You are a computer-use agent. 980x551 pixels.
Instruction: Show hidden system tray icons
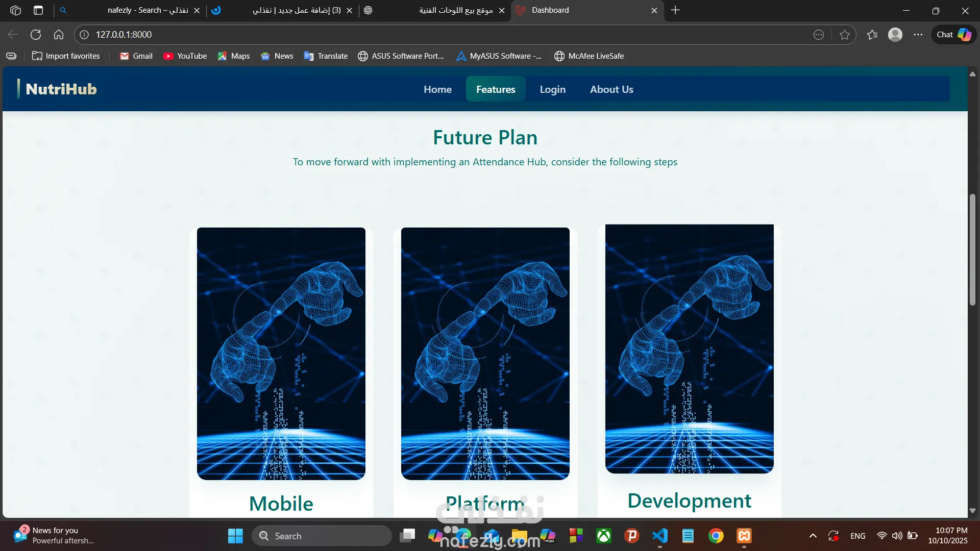[x=813, y=536]
